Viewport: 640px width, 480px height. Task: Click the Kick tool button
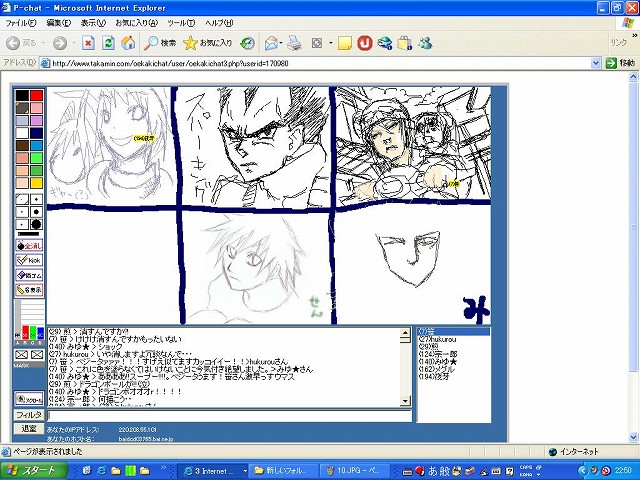[x=29, y=260]
